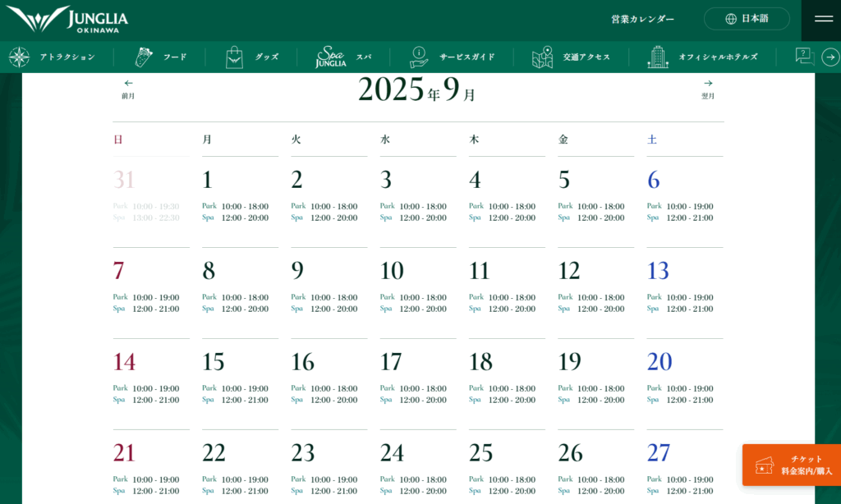This screenshot has width=841, height=504.
Task: Select date 5 on the calendar
Action: [x=564, y=180]
